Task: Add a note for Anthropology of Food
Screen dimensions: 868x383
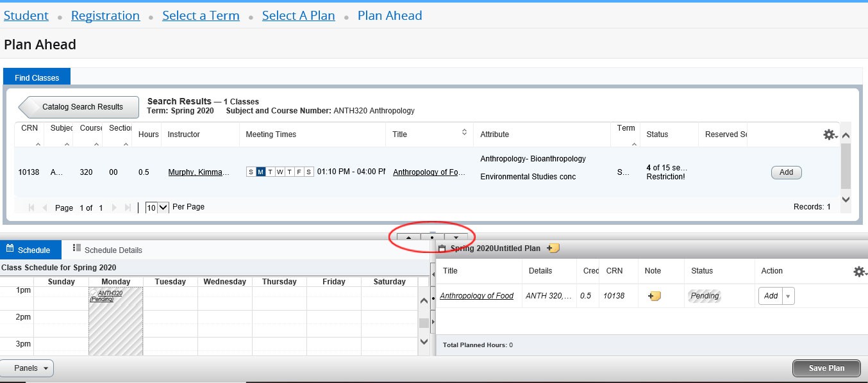Action: coord(655,296)
